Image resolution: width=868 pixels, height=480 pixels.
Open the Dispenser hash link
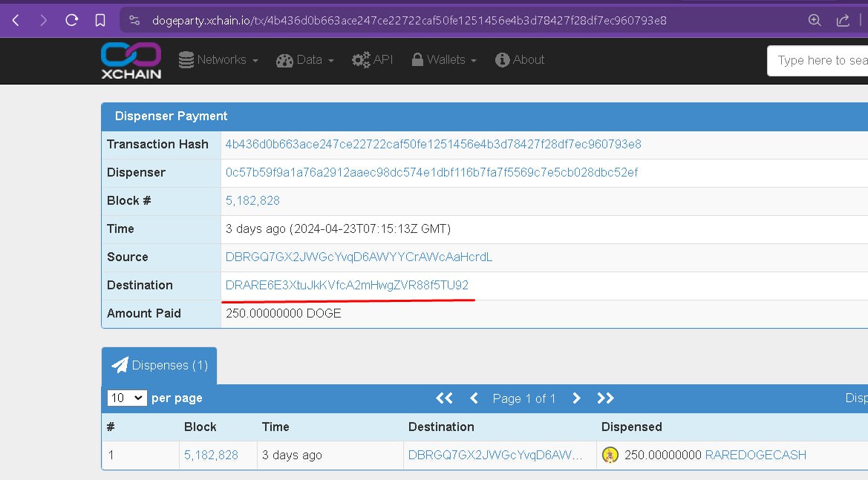pos(431,173)
